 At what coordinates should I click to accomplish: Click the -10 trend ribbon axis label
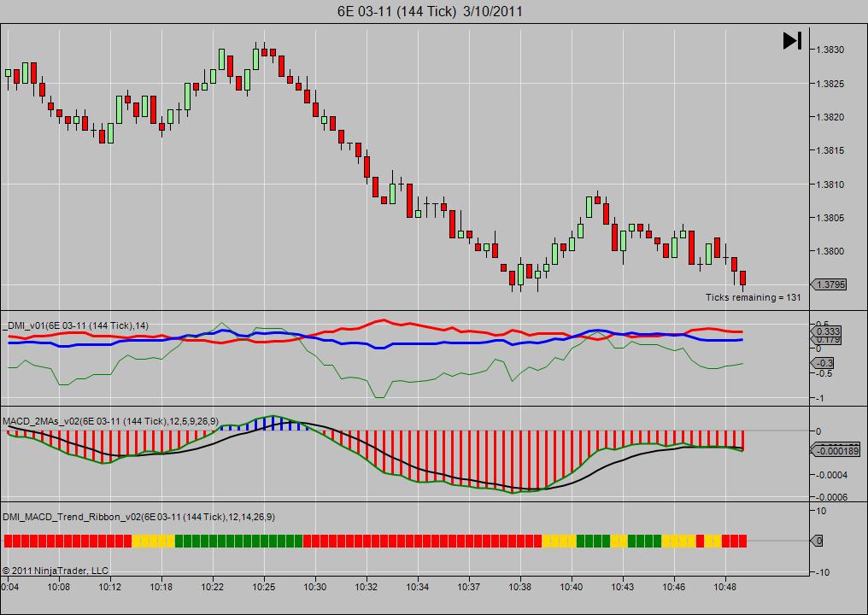[822, 571]
